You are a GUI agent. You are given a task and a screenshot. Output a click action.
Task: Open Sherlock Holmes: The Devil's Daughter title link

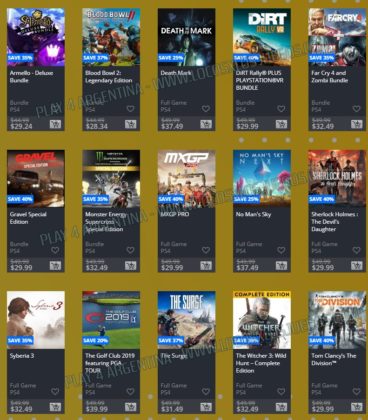click(x=335, y=222)
